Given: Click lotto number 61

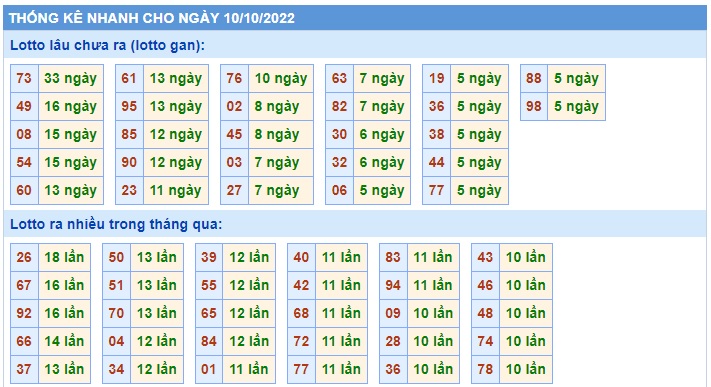Looking at the screenshot, I should pyautogui.click(x=129, y=78).
